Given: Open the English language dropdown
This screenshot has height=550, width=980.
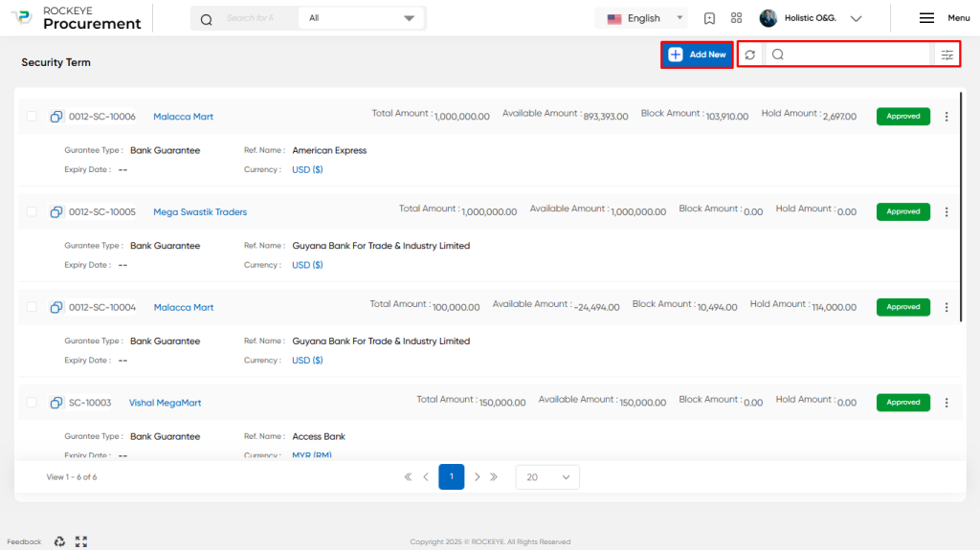Looking at the screenshot, I should click(641, 18).
